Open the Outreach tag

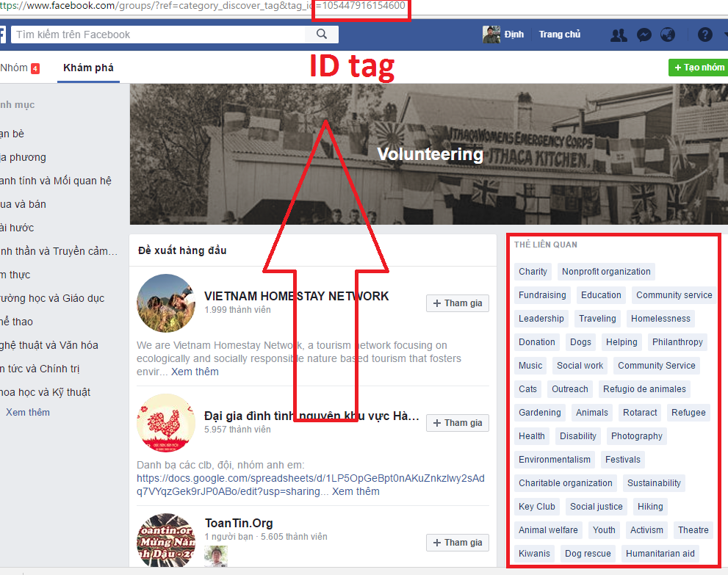pyautogui.click(x=569, y=389)
